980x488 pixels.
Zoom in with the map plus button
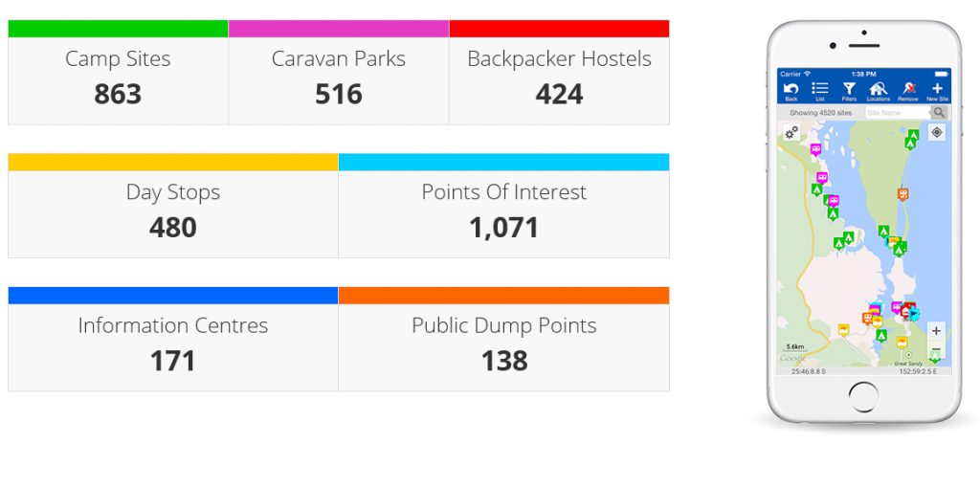pyautogui.click(x=936, y=330)
